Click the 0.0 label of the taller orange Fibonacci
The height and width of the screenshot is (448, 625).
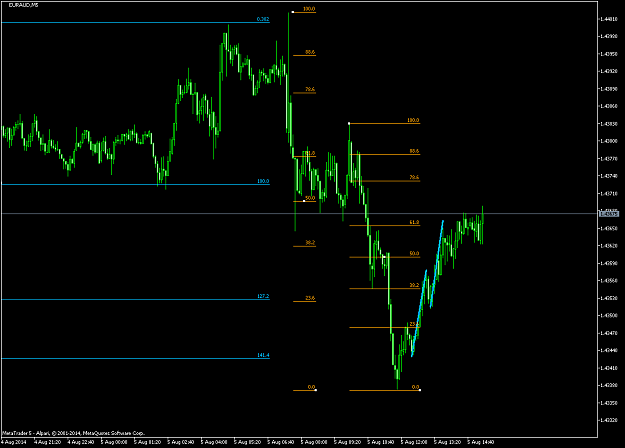[311, 387]
